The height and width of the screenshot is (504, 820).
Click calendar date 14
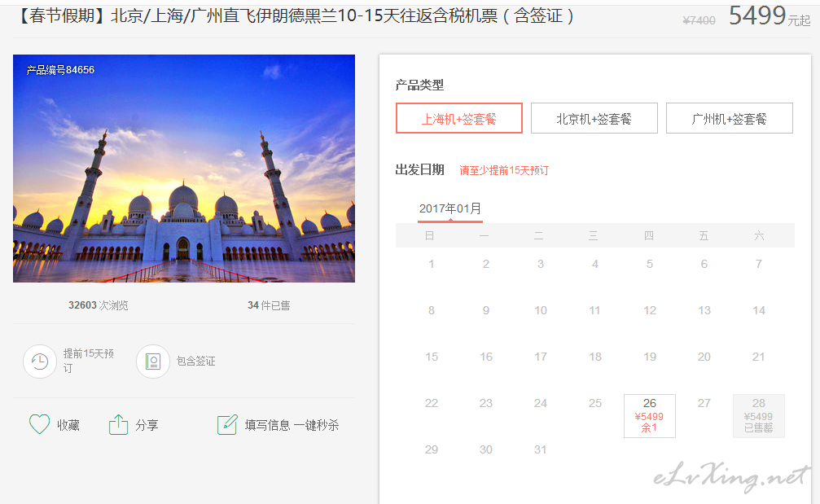coord(759,310)
